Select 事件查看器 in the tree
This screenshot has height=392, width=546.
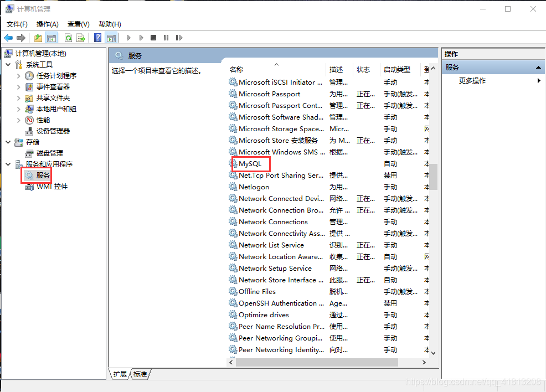click(53, 87)
